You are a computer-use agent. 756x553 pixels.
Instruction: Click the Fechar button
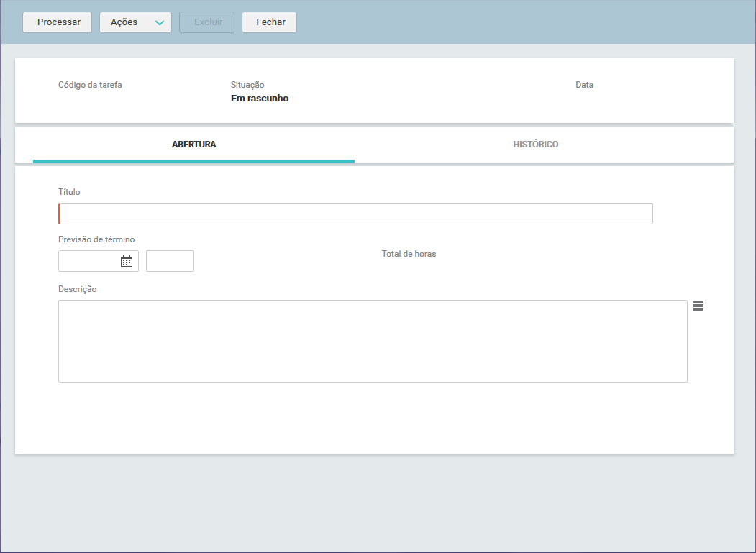[x=270, y=22]
